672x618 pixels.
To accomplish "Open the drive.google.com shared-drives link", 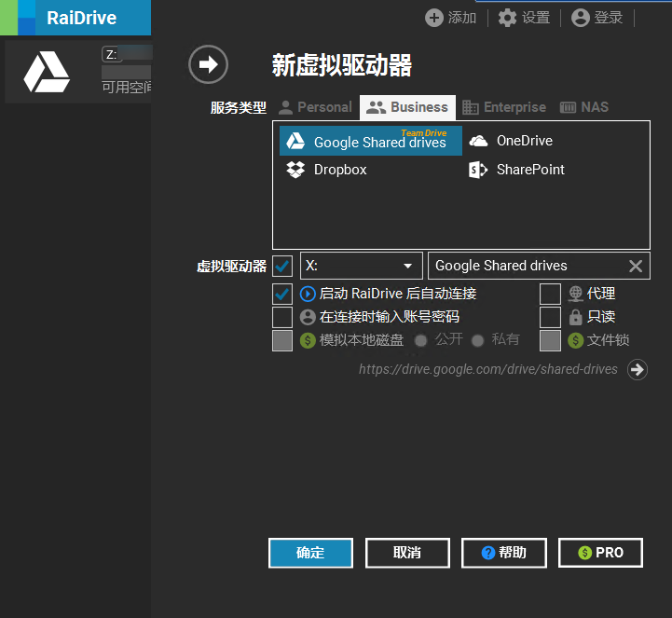I will point(488,369).
